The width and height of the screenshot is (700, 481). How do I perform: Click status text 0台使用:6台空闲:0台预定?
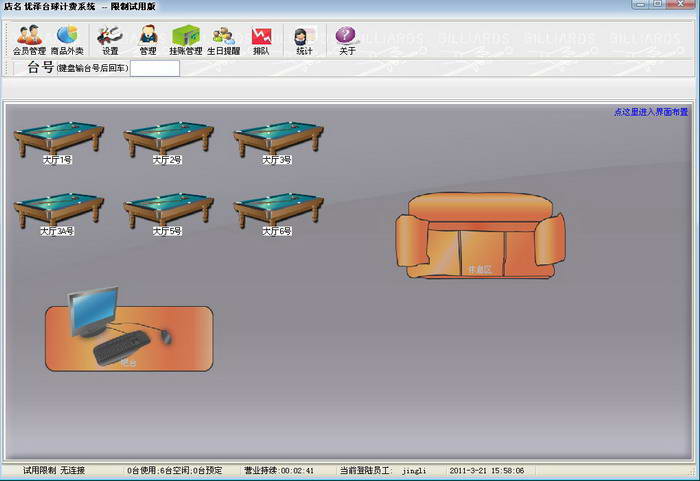coord(175,470)
